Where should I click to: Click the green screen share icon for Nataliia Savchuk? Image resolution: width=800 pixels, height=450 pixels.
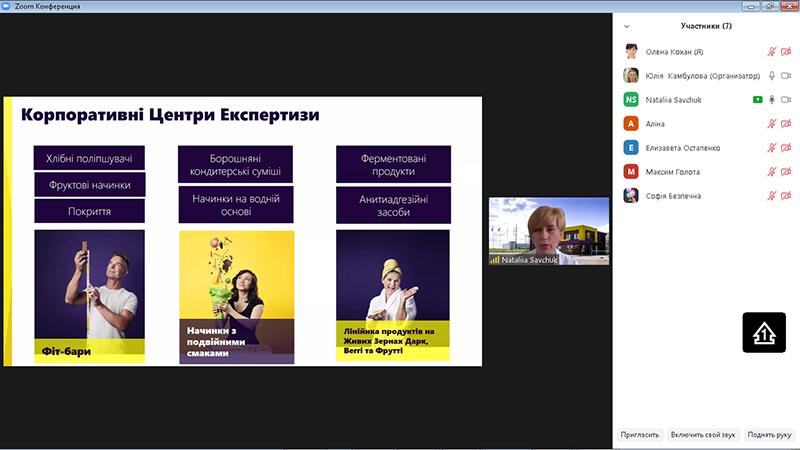[x=758, y=99]
